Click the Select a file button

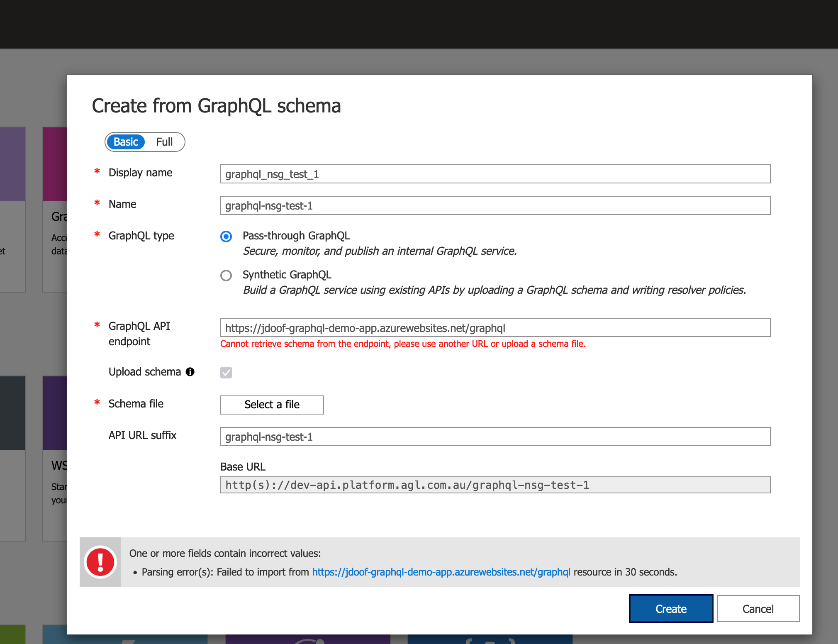[272, 405]
